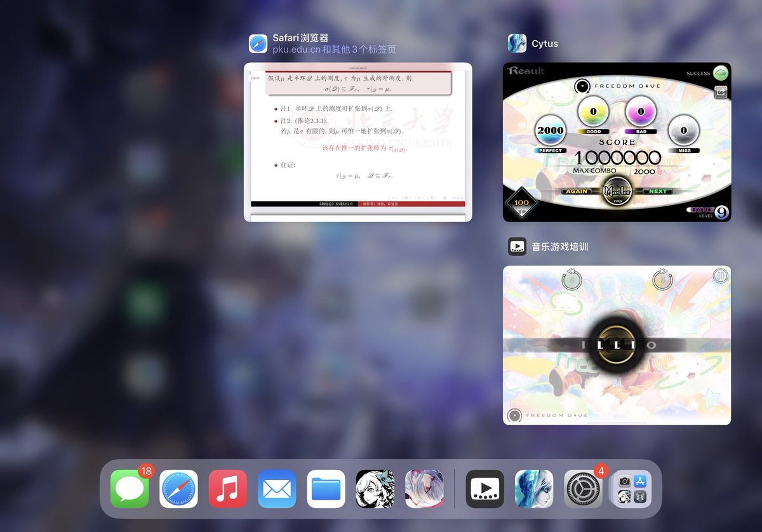
Task: Rewind 5 seconds in 音乐游戏培训 card
Action: click(571, 279)
